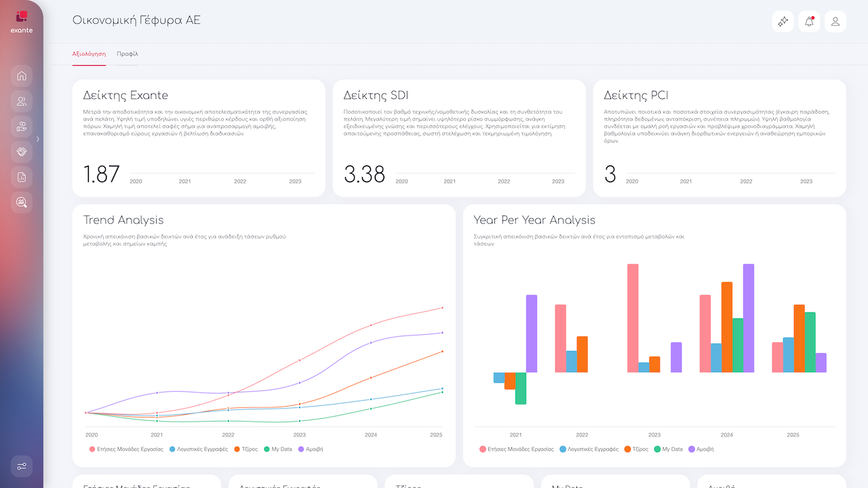Open the users/clients sidebar icon

point(22,102)
